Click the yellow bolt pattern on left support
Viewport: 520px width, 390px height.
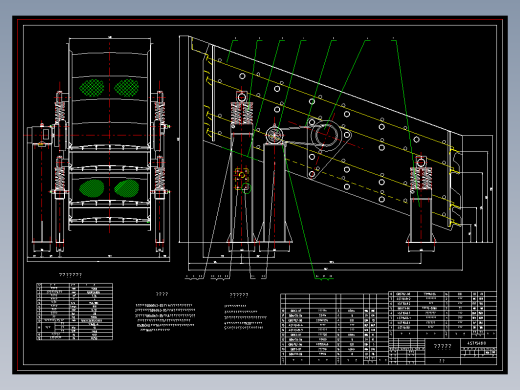click(x=241, y=179)
